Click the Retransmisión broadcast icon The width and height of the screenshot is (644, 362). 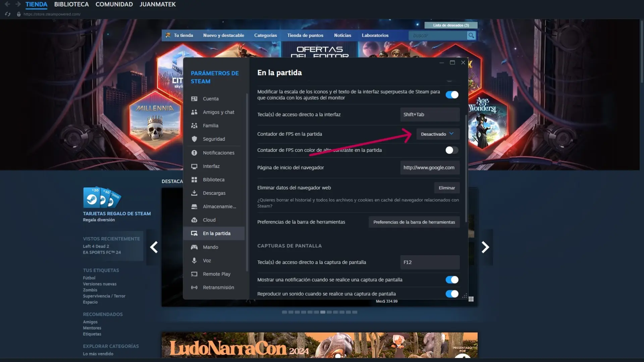(x=194, y=288)
